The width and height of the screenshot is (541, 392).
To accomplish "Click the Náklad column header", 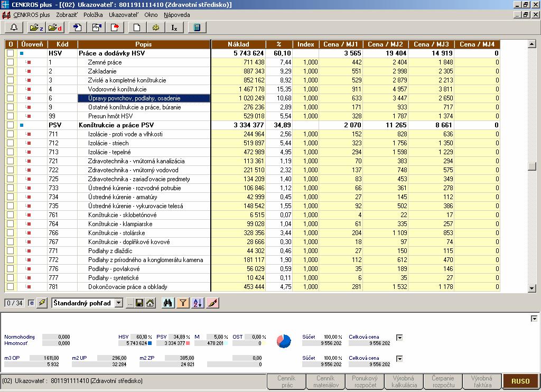I will click(238, 44).
